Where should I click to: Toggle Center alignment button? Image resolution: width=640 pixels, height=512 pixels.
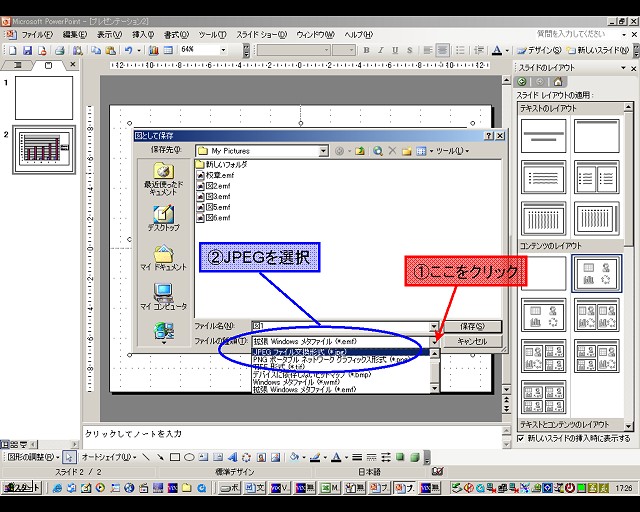(x=442, y=50)
